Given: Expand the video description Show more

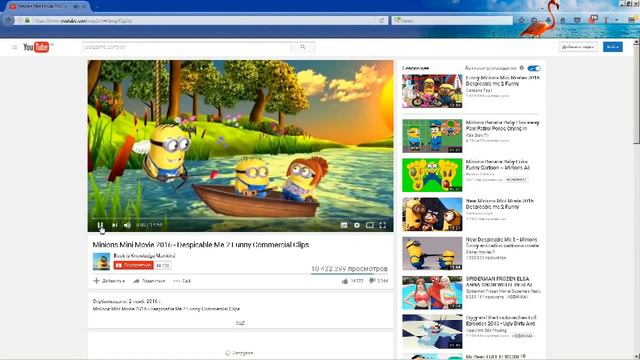Looking at the screenshot, I should [x=240, y=323].
